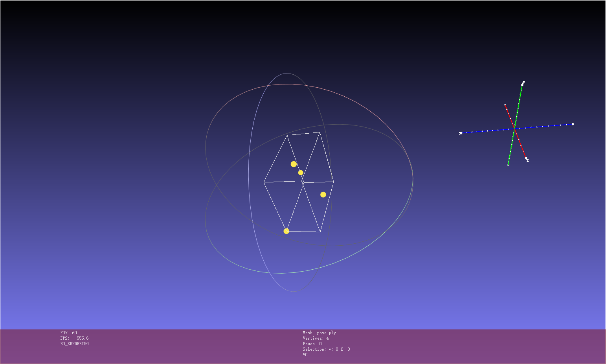
Task: Select the yellow point on the box's right face
Action: click(x=323, y=195)
